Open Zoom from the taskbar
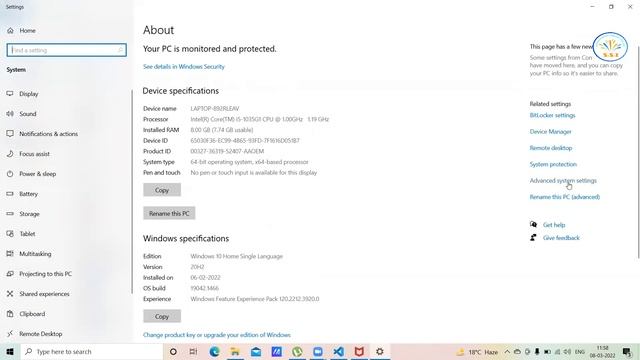The width and height of the screenshot is (640, 360). 318,351
